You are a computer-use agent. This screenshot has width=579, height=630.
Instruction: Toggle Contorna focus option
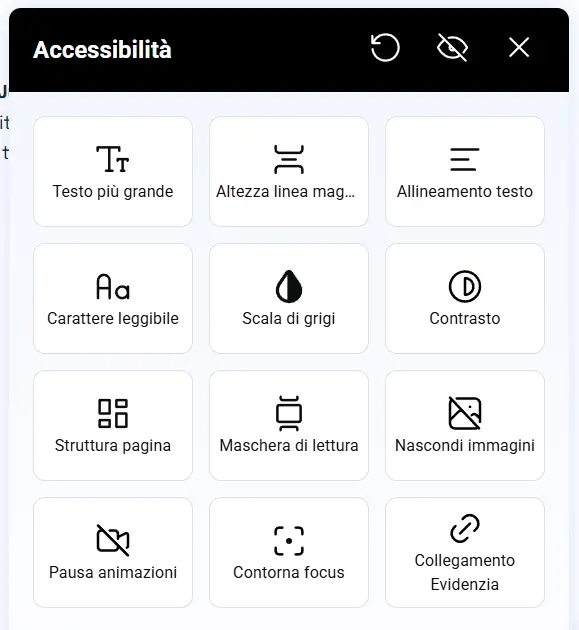(289, 552)
